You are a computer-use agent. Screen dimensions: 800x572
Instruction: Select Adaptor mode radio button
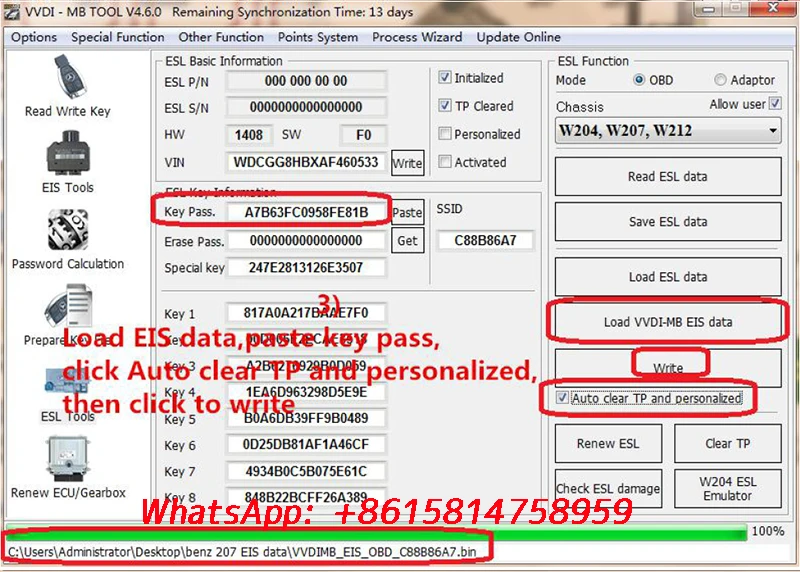pyautogui.click(x=720, y=80)
